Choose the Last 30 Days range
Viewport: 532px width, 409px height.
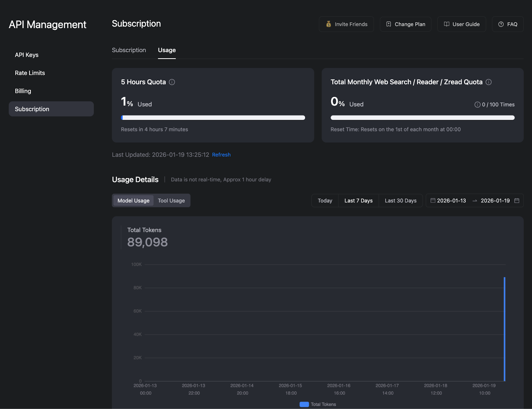click(x=400, y=201)
